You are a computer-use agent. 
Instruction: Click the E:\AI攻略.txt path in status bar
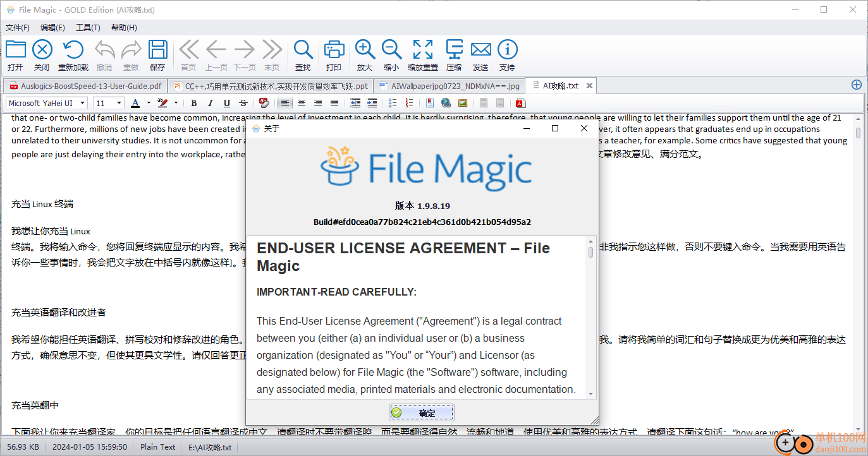click(x=210, y=447)
